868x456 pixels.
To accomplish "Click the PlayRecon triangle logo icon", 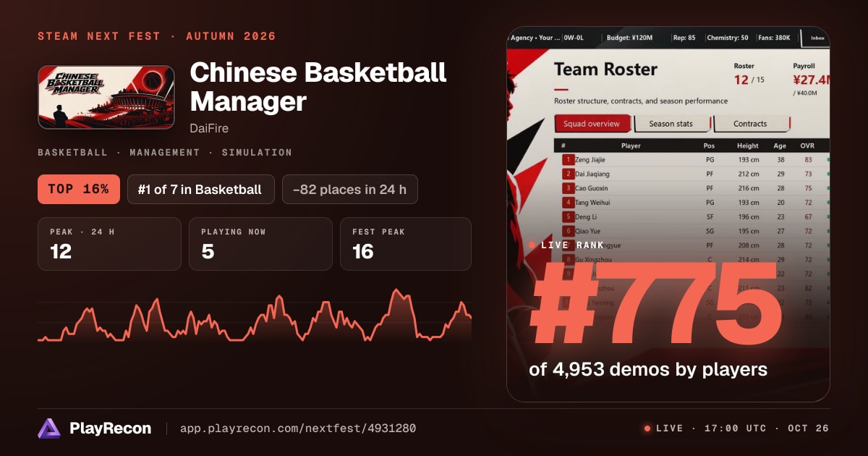I will 48,428.
